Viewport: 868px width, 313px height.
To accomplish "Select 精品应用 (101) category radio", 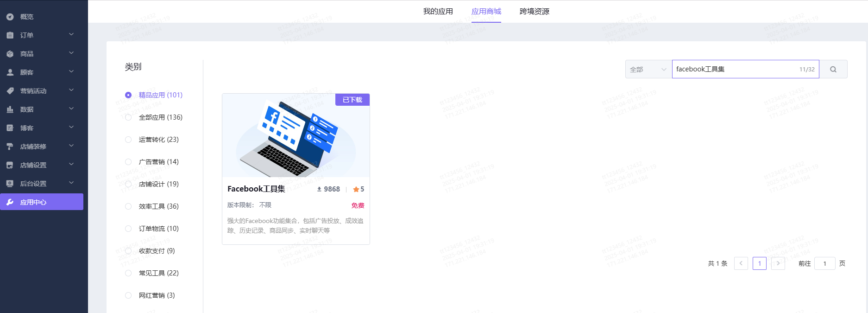I will (x=128, y=95).
